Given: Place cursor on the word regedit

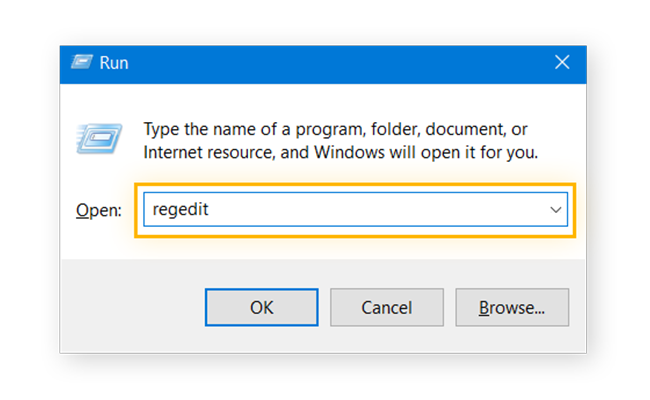Looking at the screenshot, I should (180, 210).
